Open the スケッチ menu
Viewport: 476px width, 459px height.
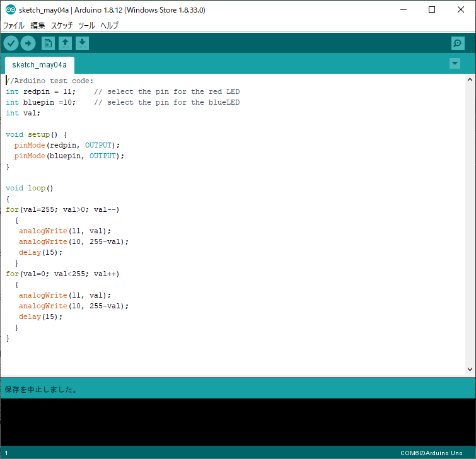pyautogui.click(x=62, y=26)
